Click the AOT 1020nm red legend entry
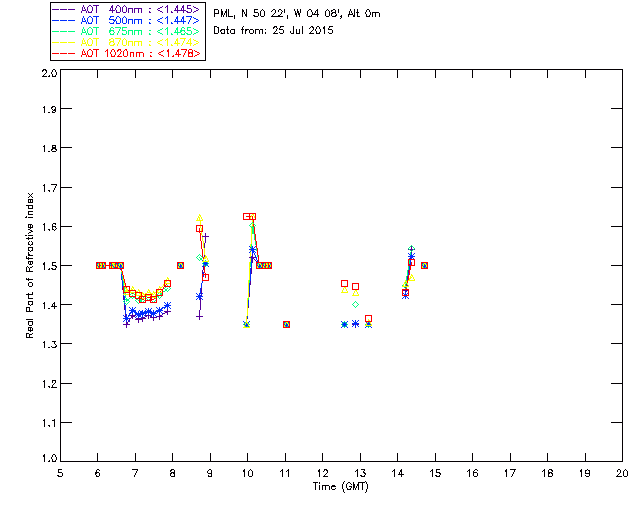 click(x=126, y=53)
